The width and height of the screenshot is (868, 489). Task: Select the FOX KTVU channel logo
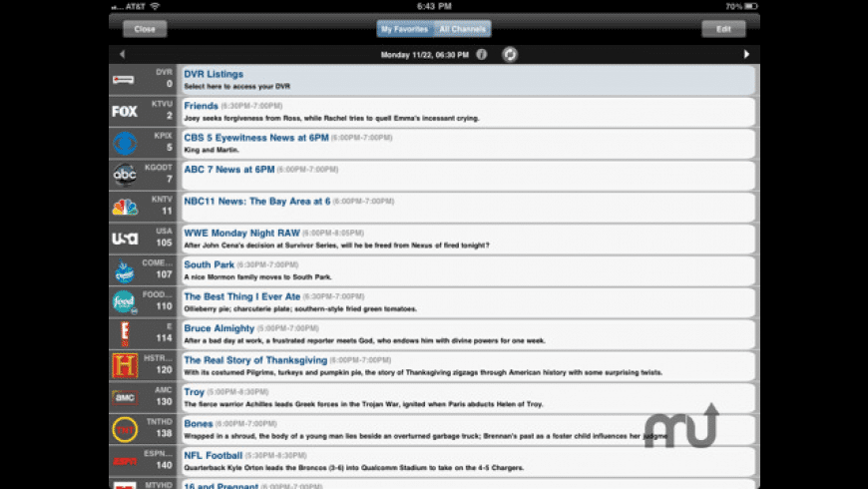coord(125,112)
